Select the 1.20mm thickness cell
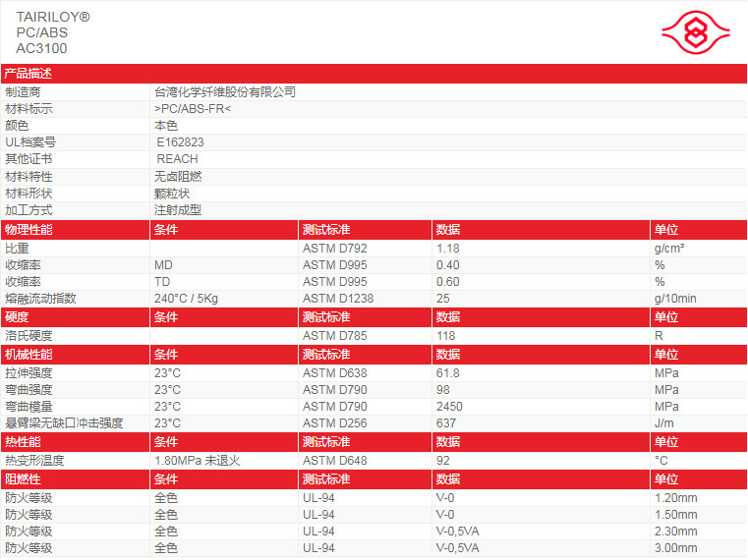The height and width of the screenshot is (560, 748). coord(675,497)
